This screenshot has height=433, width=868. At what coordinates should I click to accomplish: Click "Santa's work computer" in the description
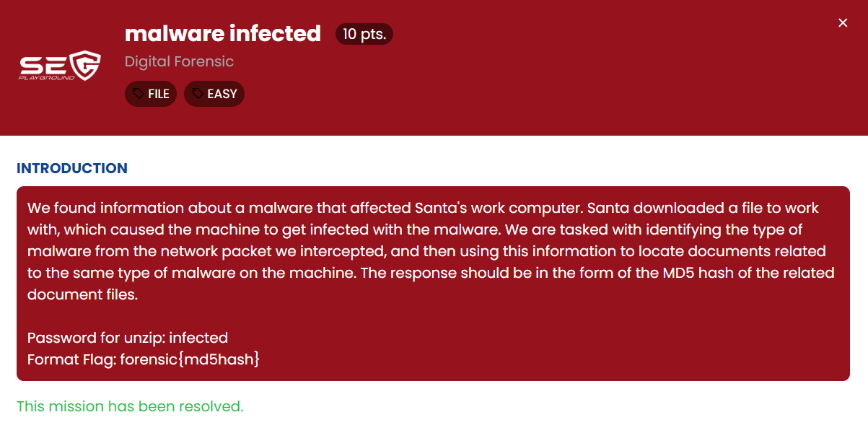(498, 208)
